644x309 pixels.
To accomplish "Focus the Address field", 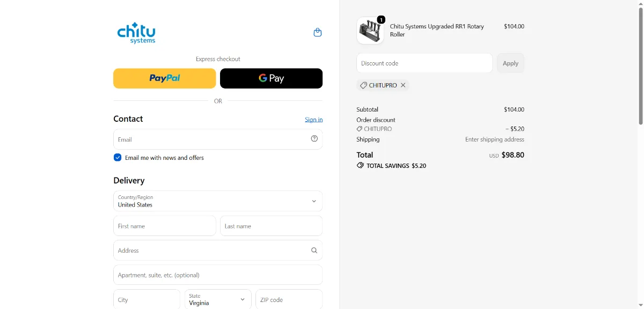I will (218, 251).
